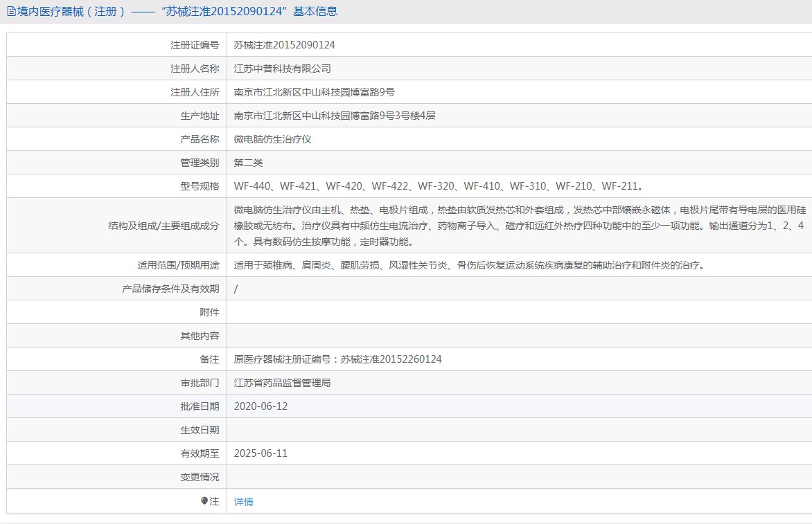Image resolution: width=812 pixels, height=524 pixels.
Task: Click remark 原医疗器械注册证编号：苏械注准20152260124
Action: [x=337, y=359]
